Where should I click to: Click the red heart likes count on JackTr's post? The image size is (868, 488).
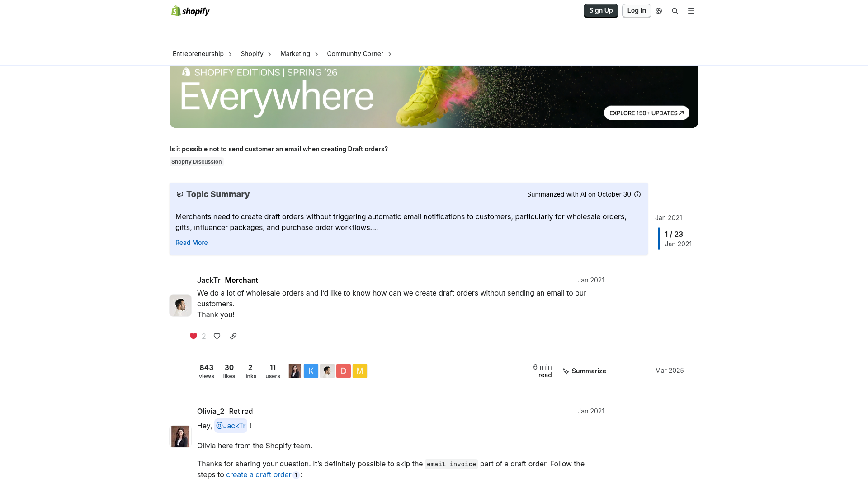click(198, 336)
